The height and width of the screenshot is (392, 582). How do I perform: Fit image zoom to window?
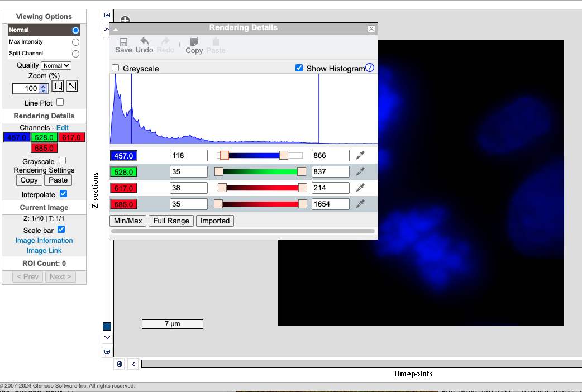[72, 86]
